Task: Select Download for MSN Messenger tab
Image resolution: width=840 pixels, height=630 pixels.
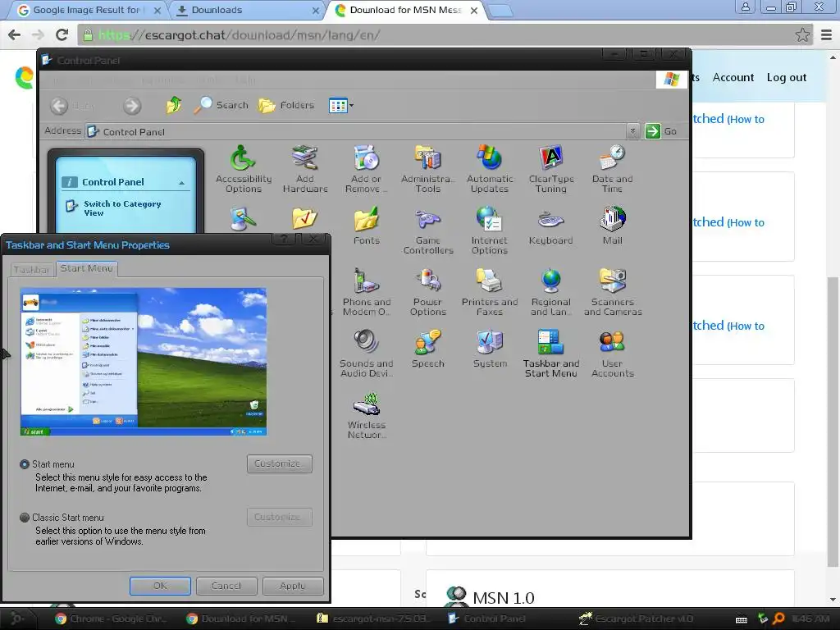Action: coord(405,10)
